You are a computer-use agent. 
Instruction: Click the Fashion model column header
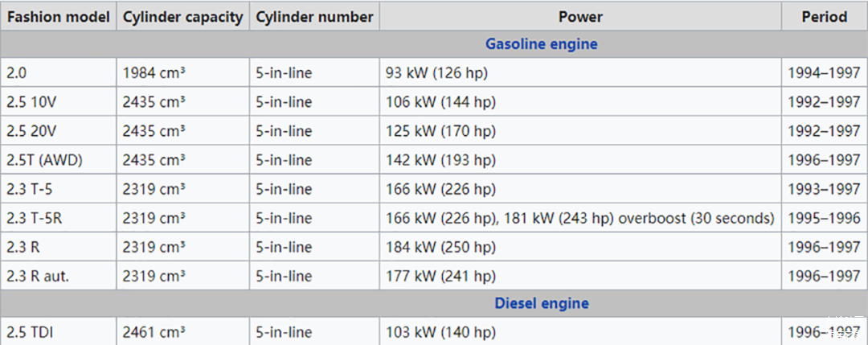pos(59,17)
